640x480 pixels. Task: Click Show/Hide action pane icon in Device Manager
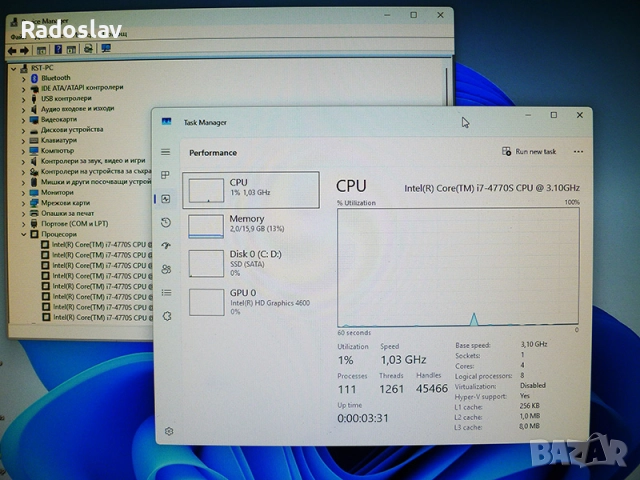pos(71,50)
